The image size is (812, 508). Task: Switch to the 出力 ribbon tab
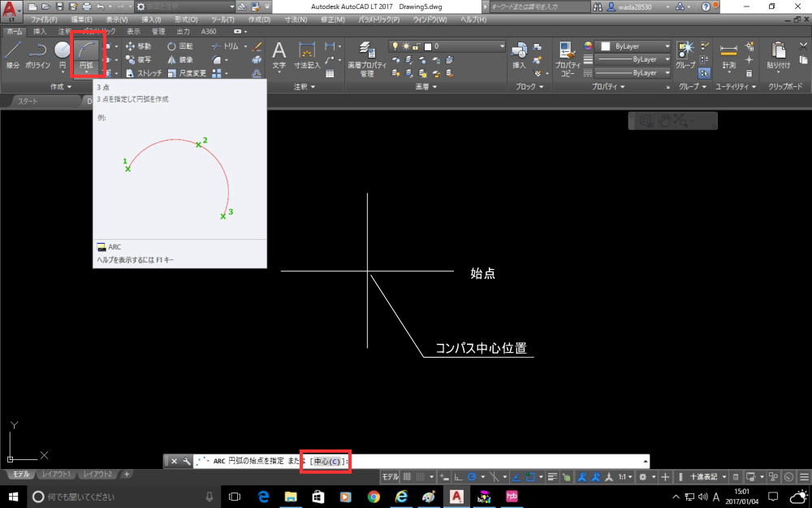(184, 32)
